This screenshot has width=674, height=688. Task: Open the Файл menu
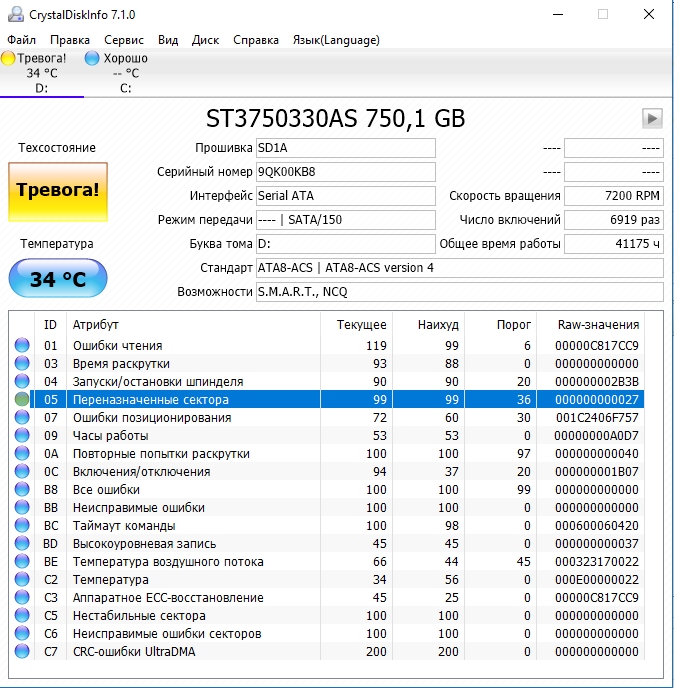point(21,40)
